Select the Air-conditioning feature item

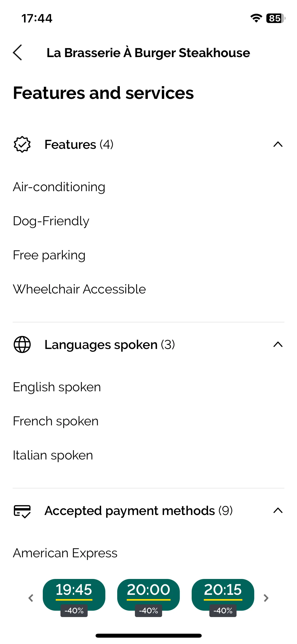[59, 187]
